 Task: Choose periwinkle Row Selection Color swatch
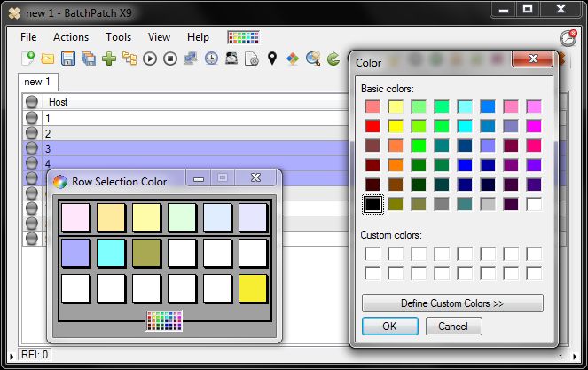tap(75, 253)
